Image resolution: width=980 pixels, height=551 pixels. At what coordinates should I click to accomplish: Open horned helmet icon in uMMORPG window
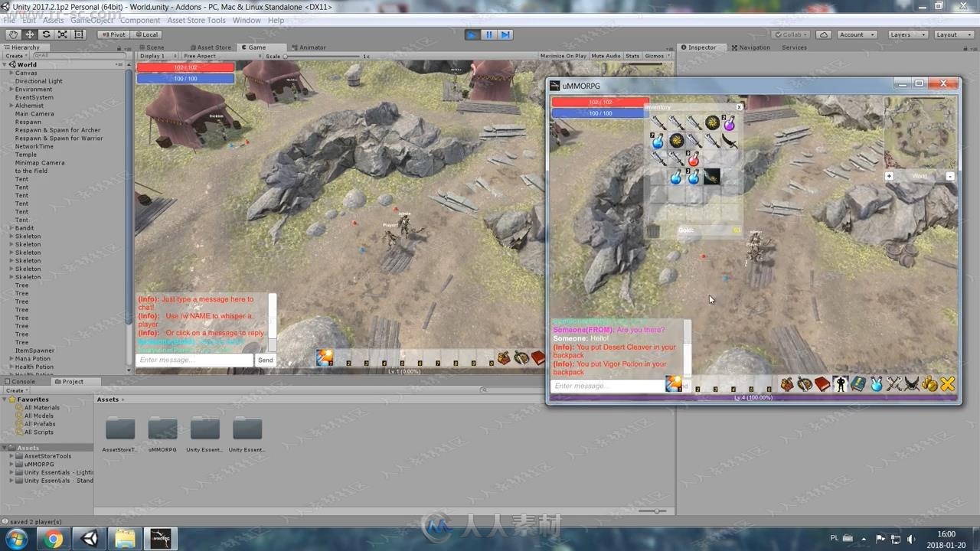pos(912,384)
